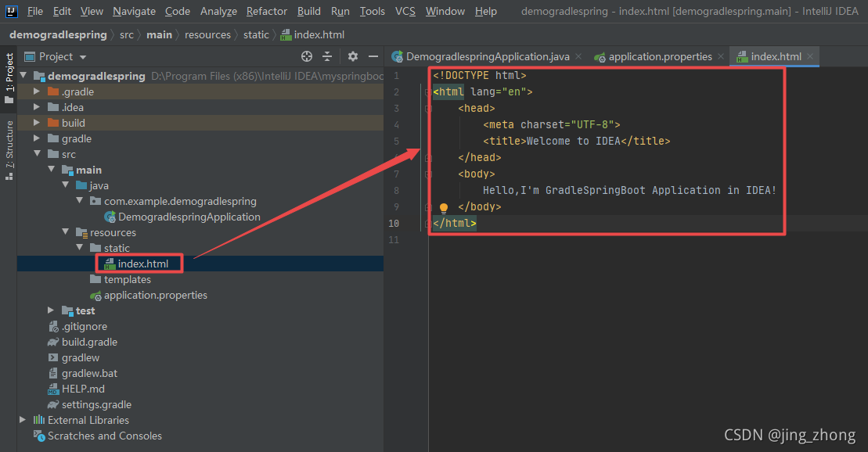Image resolution: width=868 pixels, height=452 pixels.
Task: Click the Collapse All icon in Project panel
Action: pyautogui.click(x=327, y=56)
